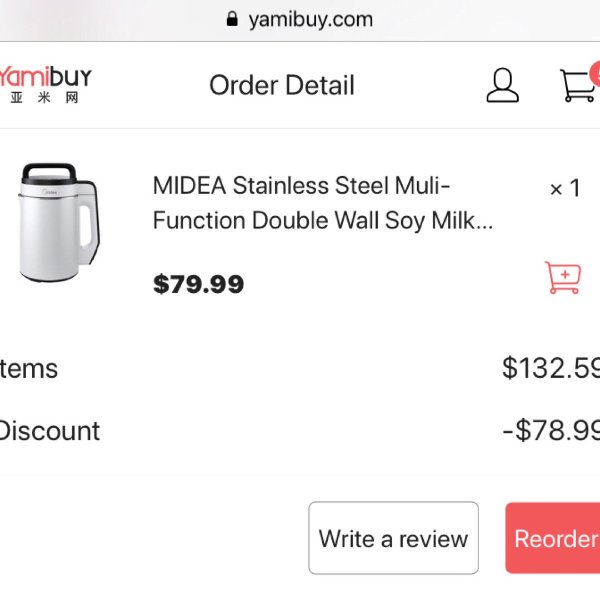Tap the $132.59 items total amount

pyautogui.click(x=551, y=368)
